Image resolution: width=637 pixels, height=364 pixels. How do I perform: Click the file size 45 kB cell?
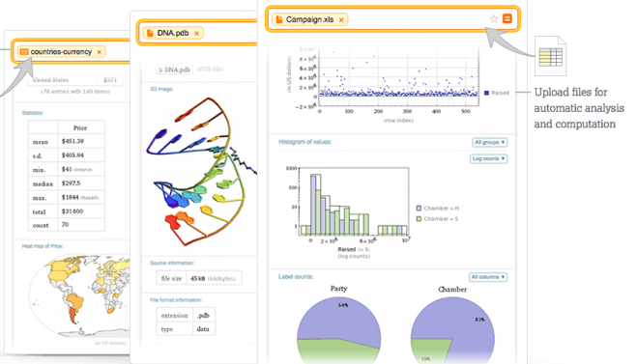(x=214, y=278)
